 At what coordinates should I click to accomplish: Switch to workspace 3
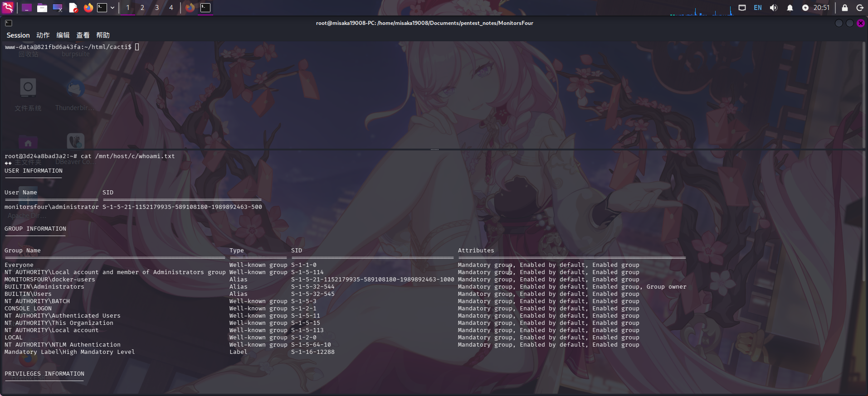point(157,8)
